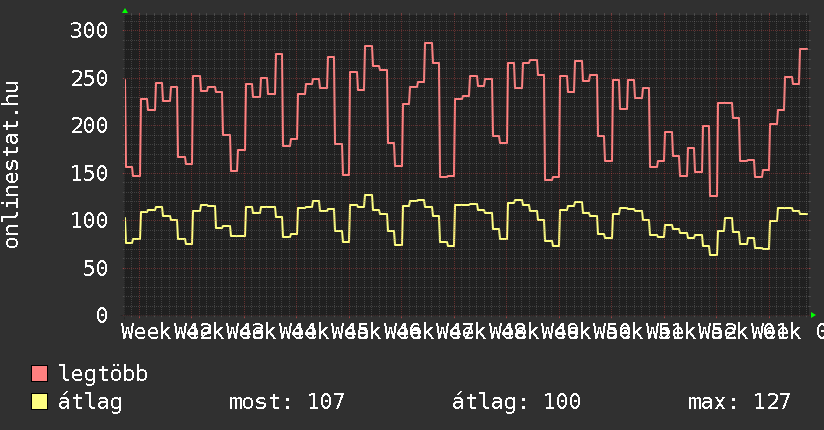Click the 0 y-axis label
Image resolution: width=824 pixels, height=430 pixels.
coord(101,315)
